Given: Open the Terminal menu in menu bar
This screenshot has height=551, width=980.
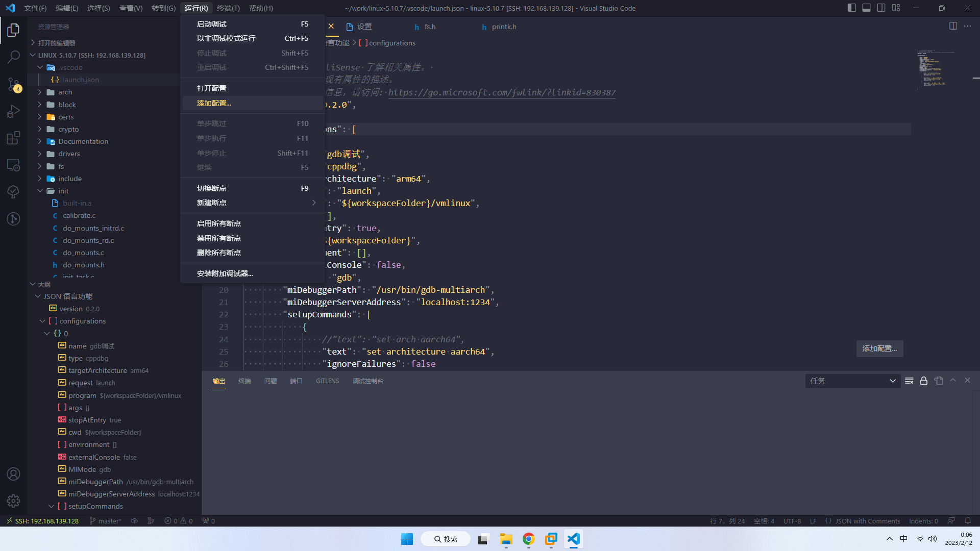Looking at the screenshot, I should coord(228,8).
